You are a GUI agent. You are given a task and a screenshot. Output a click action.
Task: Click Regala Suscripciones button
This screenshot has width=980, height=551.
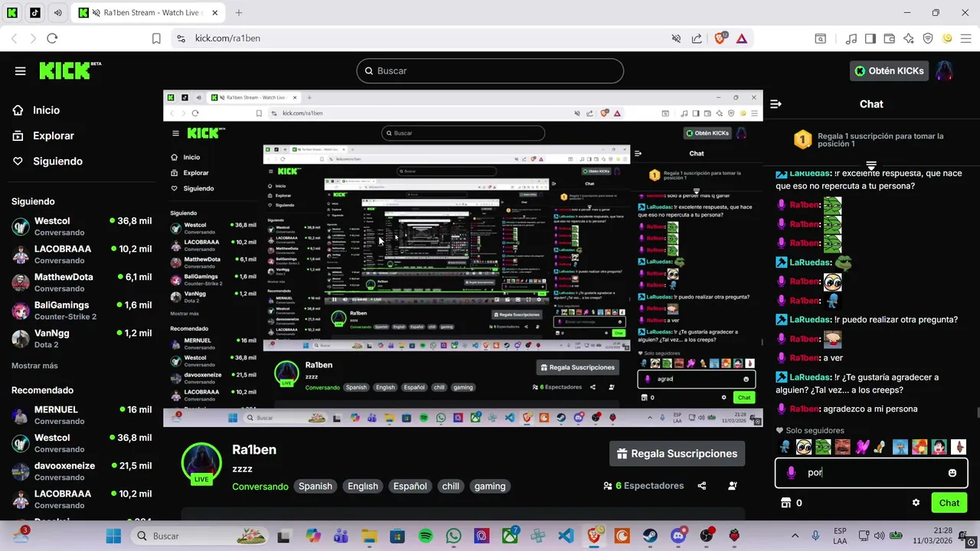[678, 454]
